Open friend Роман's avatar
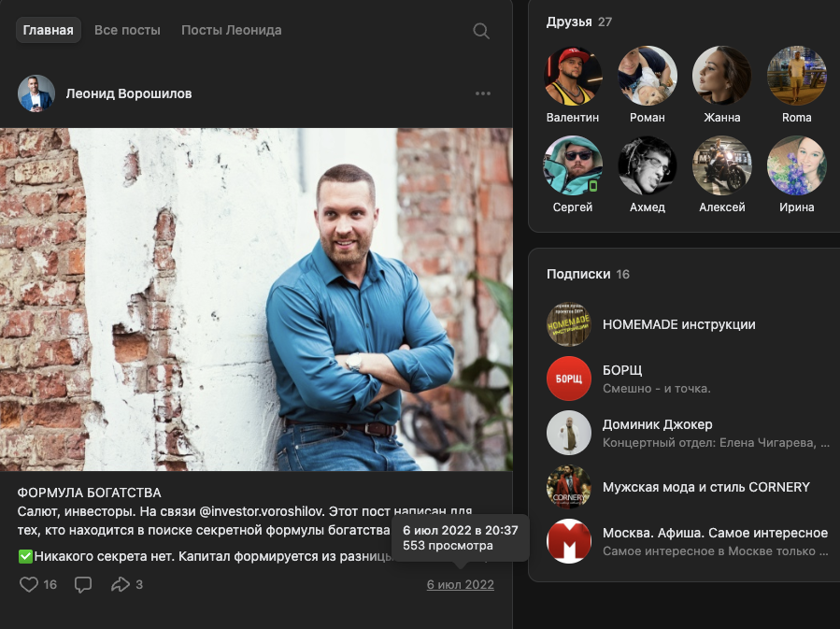Screen dimensions: 840x629 click(x=648, y=76)
